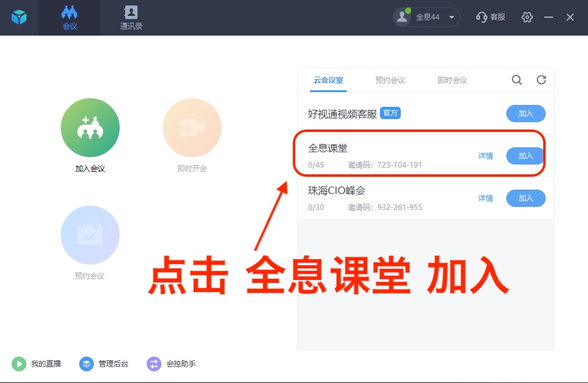Click invite code 723-104-191
This screenshot has height=383, width=588.
tap(400, 165)
